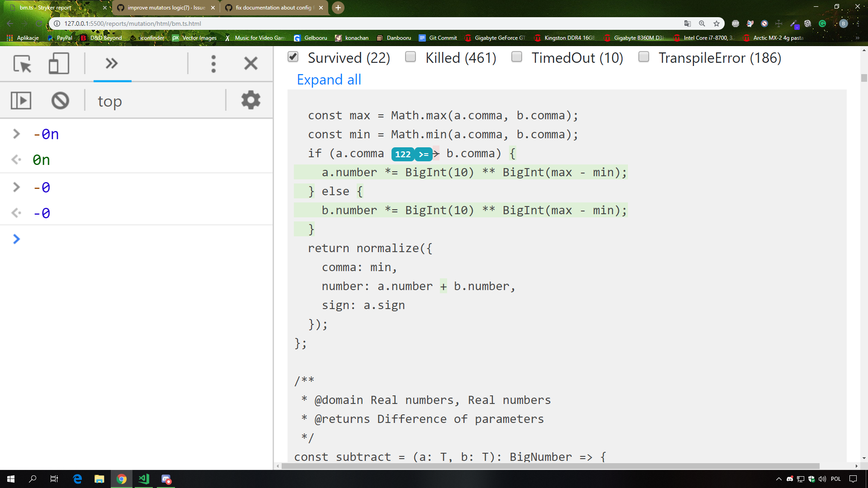Enable the Killed (461) filter
The width and height of the screenshot is (868, 488).
[410, 57]
